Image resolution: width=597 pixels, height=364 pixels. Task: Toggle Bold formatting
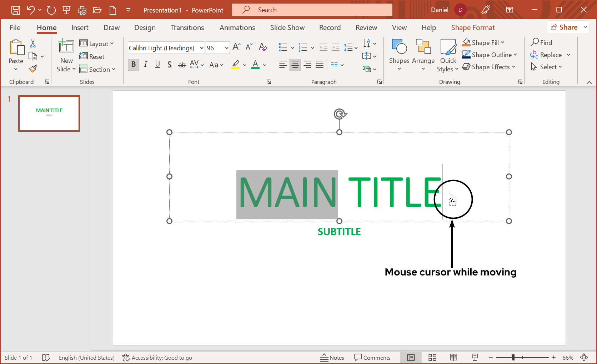(134, 65)
